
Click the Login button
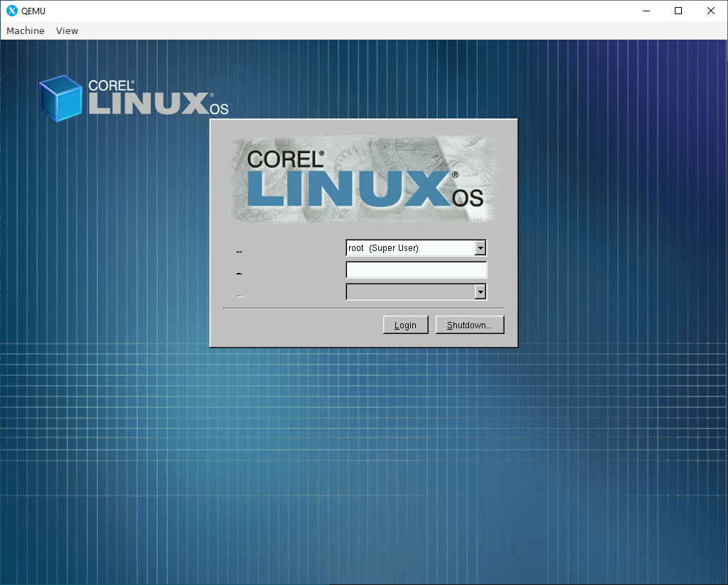[x=405, y=325]
